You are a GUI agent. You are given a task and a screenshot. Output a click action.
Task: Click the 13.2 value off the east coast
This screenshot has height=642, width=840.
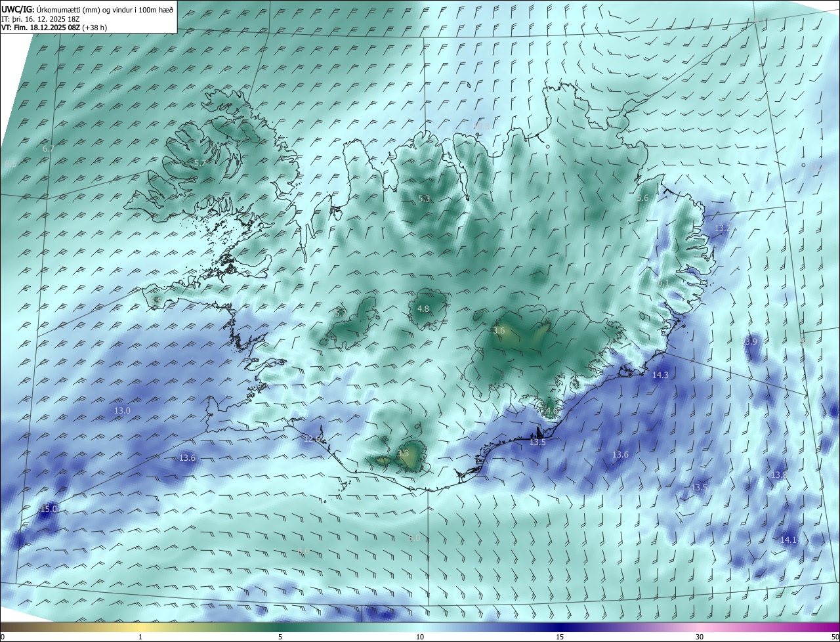722,228
